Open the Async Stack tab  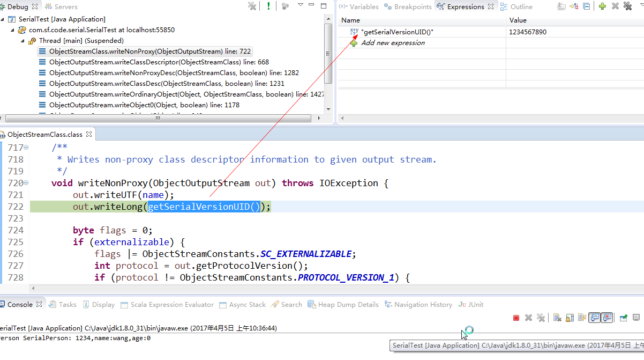(x=242, y=304)
